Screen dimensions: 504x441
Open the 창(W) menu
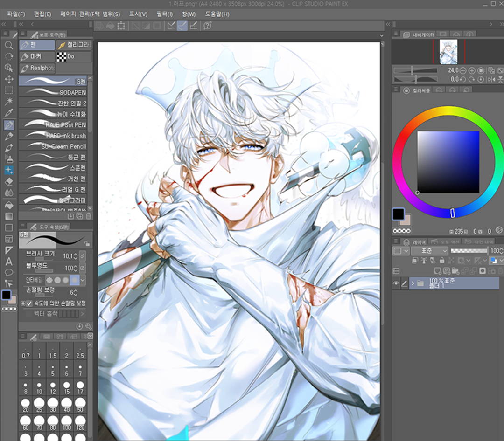[x=189, y=14]
